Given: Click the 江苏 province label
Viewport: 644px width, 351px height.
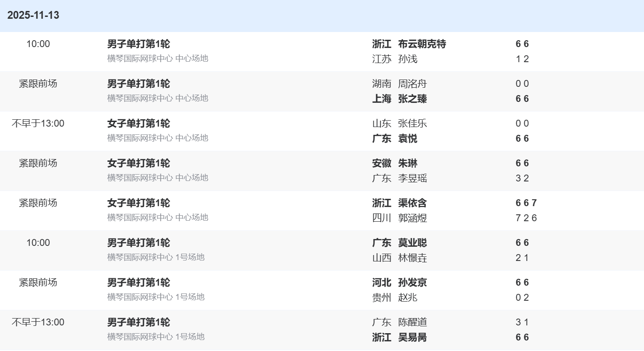Looking at the screenshot, I should 382,59.
